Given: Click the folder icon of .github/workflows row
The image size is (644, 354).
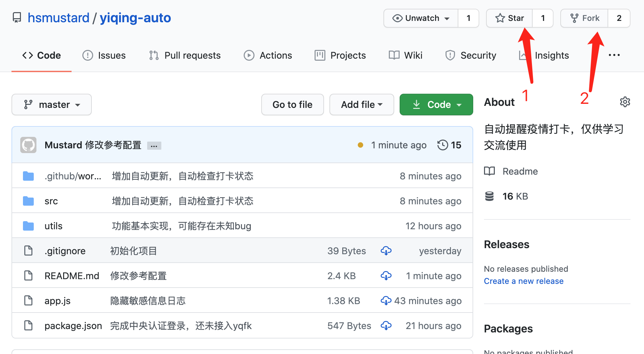Looking at the screenshot, I should pyautogui.click(x=28, y=176).
